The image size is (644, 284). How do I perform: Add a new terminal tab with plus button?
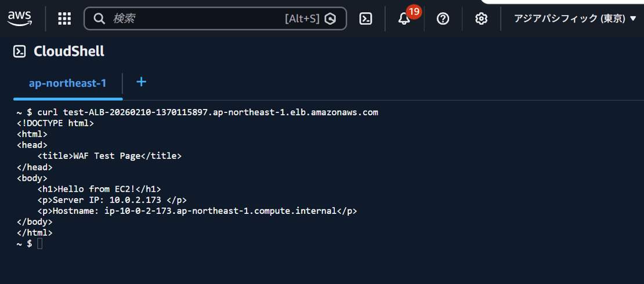pos(141,82)
